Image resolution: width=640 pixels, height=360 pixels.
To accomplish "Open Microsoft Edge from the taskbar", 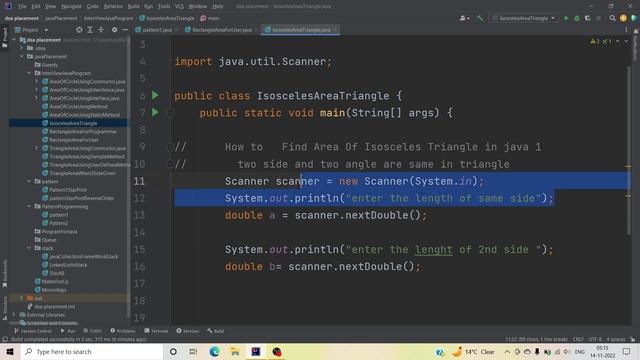I will point(214,351).
